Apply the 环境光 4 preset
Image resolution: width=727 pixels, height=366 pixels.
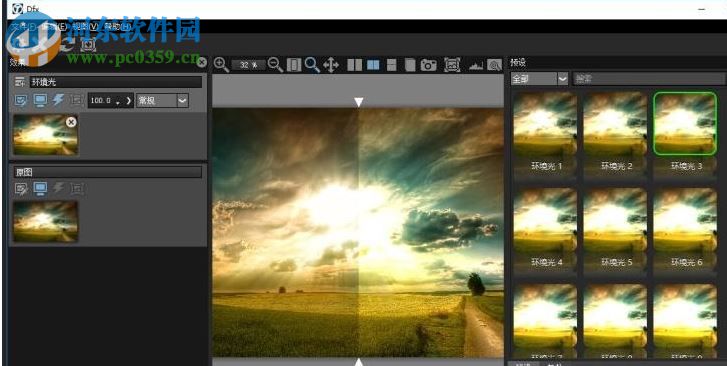[545, 228]
